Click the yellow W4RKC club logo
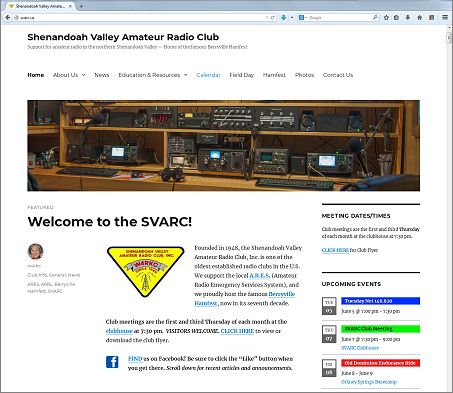This screenshot has height=393, width=453. click(146, 272)
